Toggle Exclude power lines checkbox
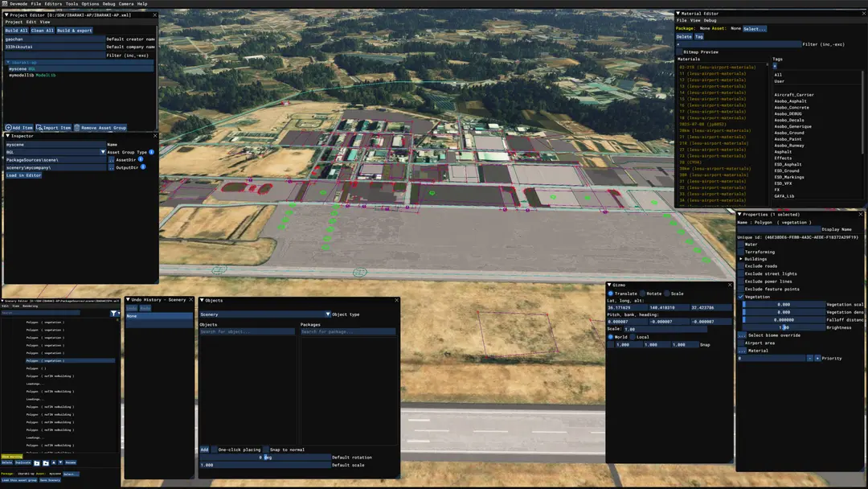868x489 pixels. (x=741, y=281)
